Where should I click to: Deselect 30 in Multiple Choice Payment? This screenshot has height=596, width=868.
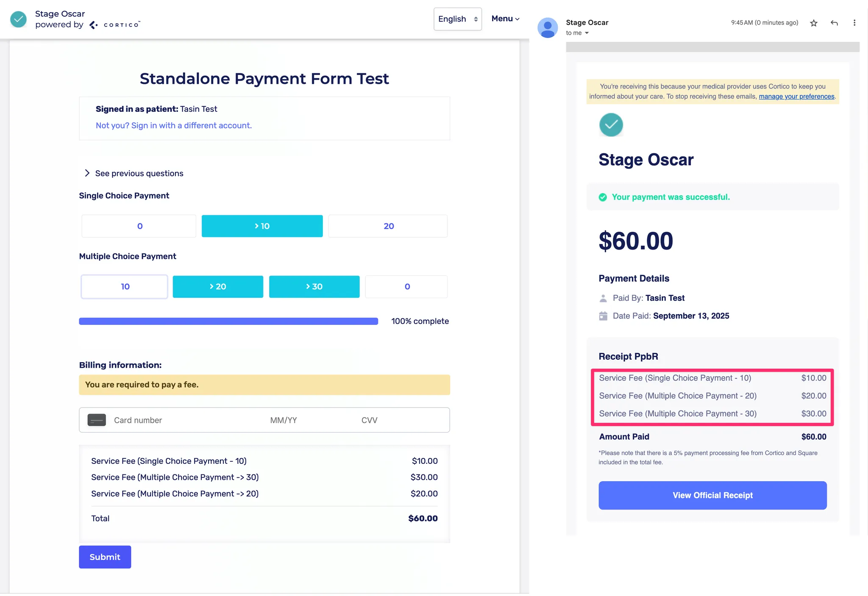point(314,287)
